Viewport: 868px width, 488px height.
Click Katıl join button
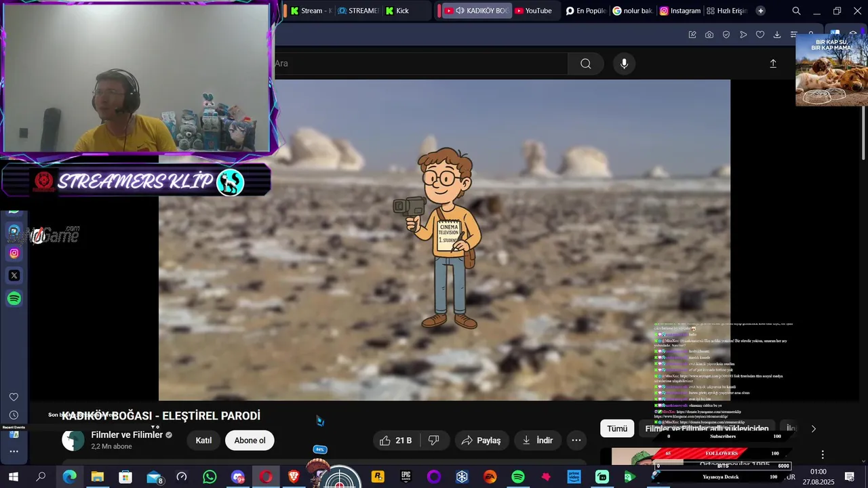click(x=204, y=441)
